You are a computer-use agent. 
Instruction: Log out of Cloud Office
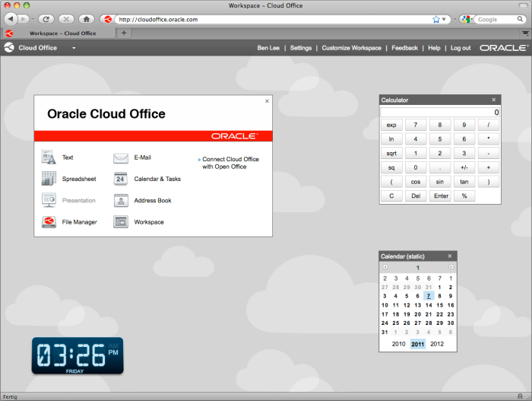click(461, 48)
